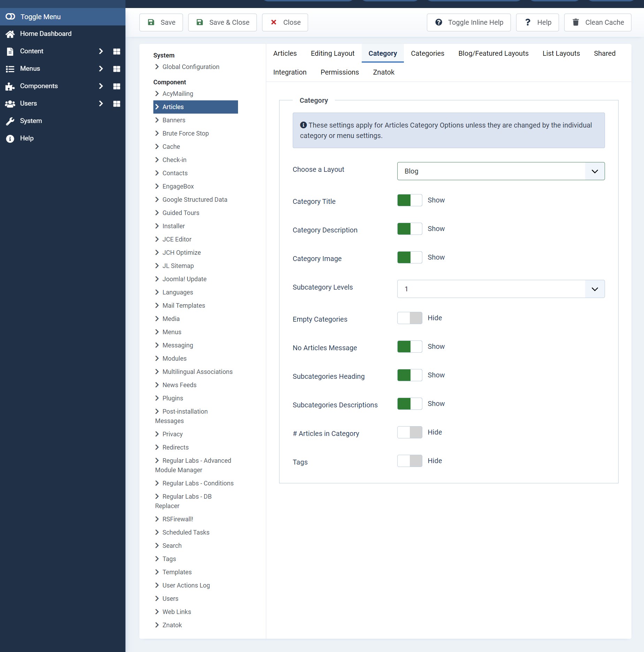Open the Subcategory Levels dropdown
Image resolution: width=644 pixels, height=652 pixels.
(500, 289)
